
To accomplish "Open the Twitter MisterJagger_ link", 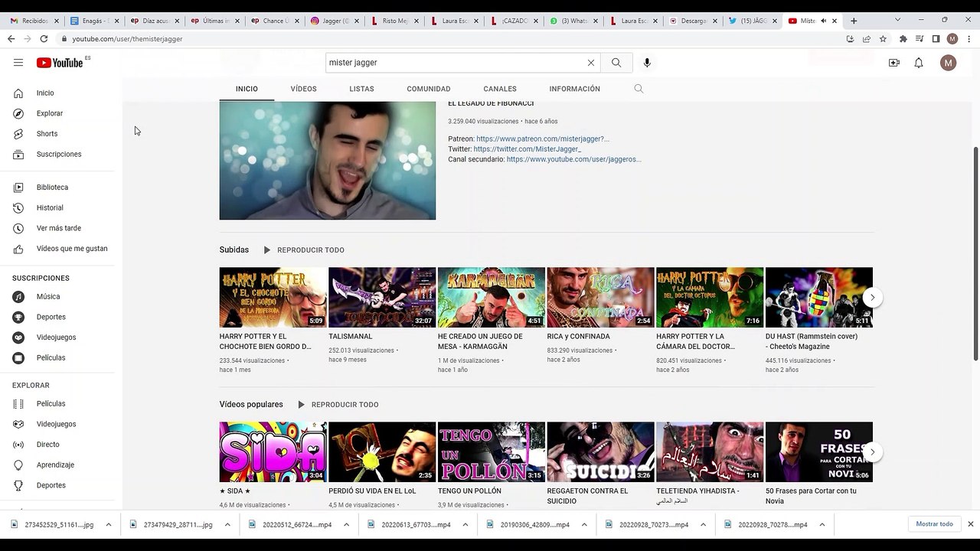I will click(528, 149).
